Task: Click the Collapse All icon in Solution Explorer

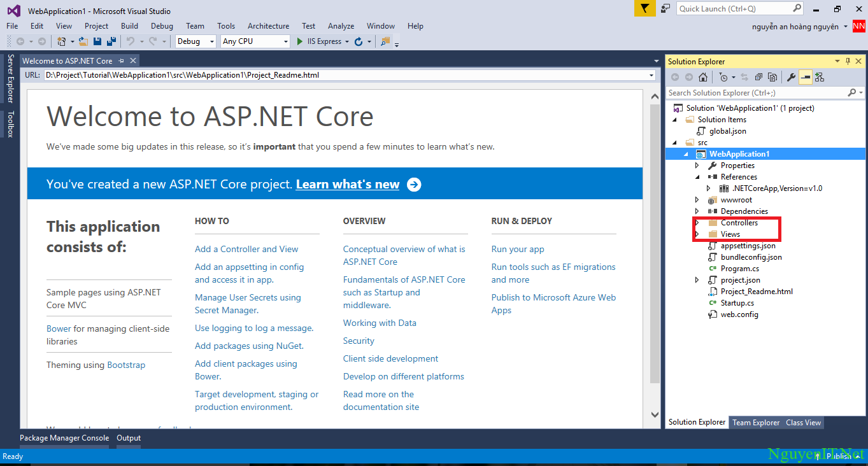Action: 758,77
